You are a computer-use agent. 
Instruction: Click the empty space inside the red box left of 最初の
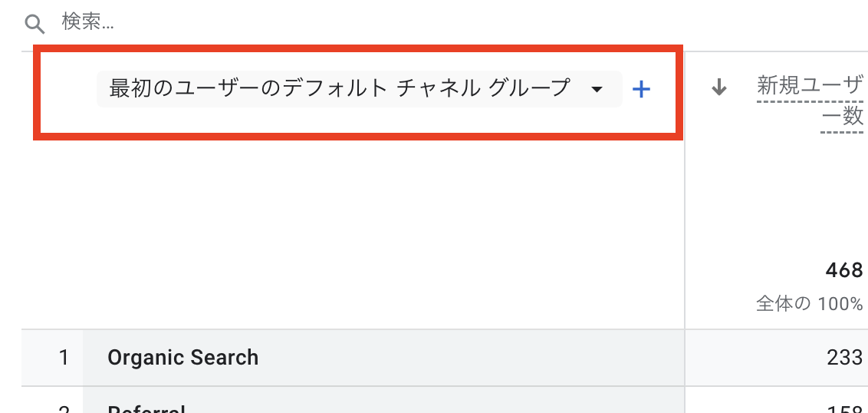click(69, 91)
